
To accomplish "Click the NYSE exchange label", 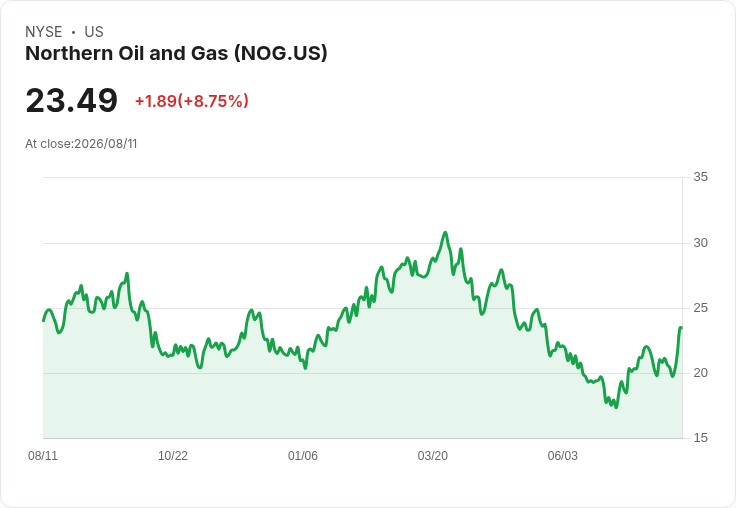I will tap(44, 32).
